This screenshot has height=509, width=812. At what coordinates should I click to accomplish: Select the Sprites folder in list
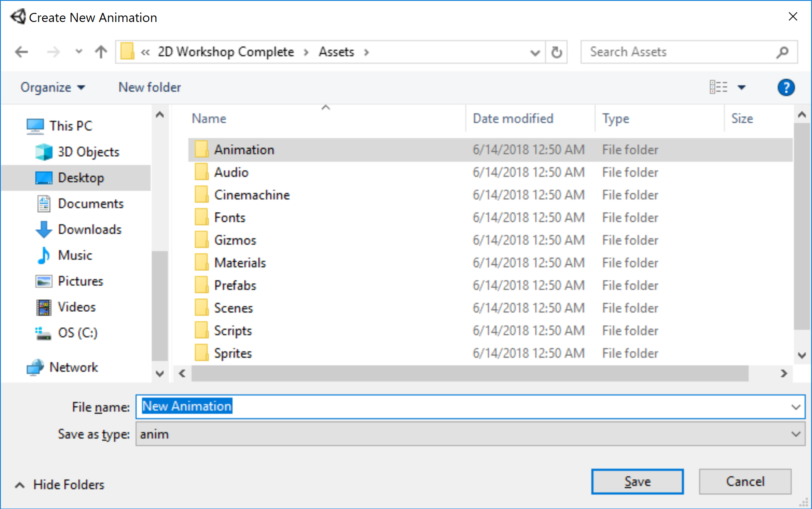(233, 354)
